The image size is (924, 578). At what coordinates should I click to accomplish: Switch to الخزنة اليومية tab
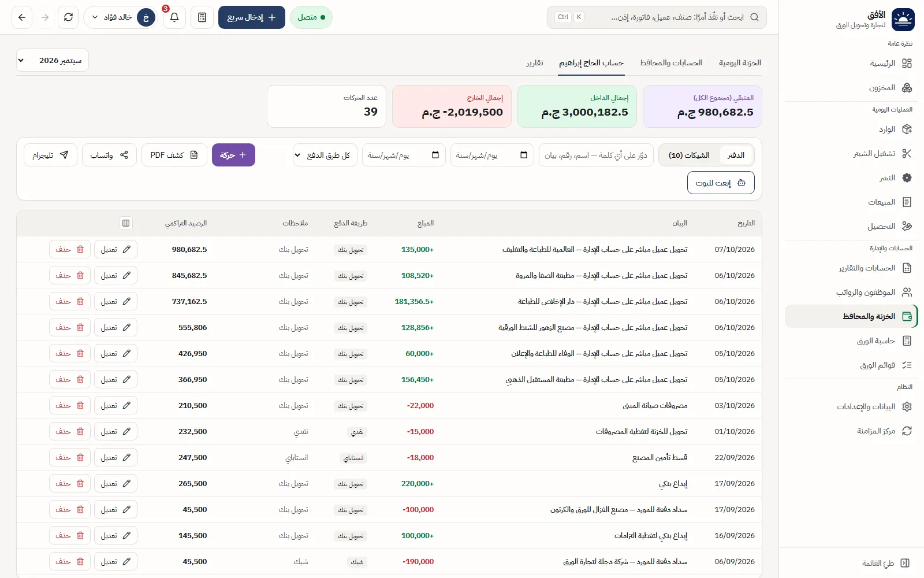point(740,62)
